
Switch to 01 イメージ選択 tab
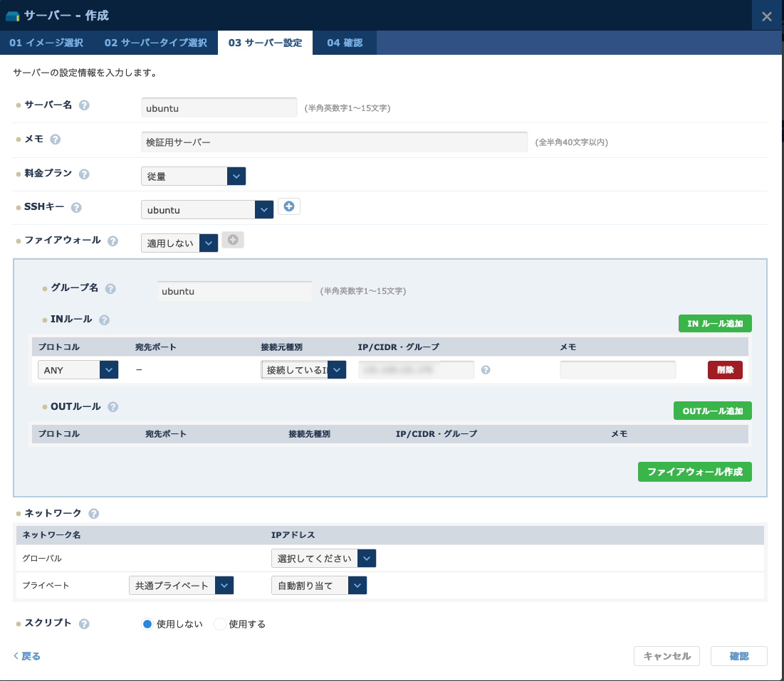(x=46, y=43)
